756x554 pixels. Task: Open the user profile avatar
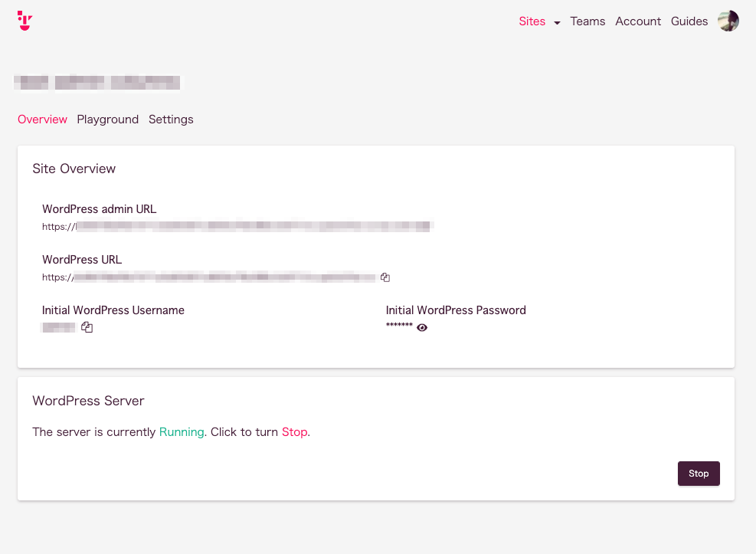(x=728, y=21)
